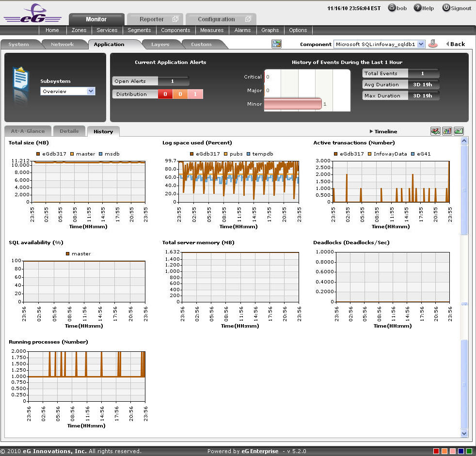This screenshot has height=456, width=476.
Task: Click the pink minor distribution count
Action: [x=195, y=94]
